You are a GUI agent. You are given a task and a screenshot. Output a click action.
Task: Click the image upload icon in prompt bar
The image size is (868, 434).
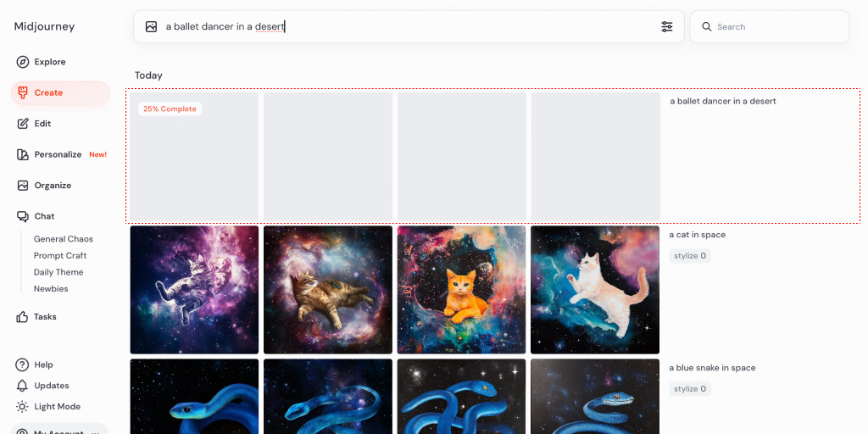[x=151, y=26]
